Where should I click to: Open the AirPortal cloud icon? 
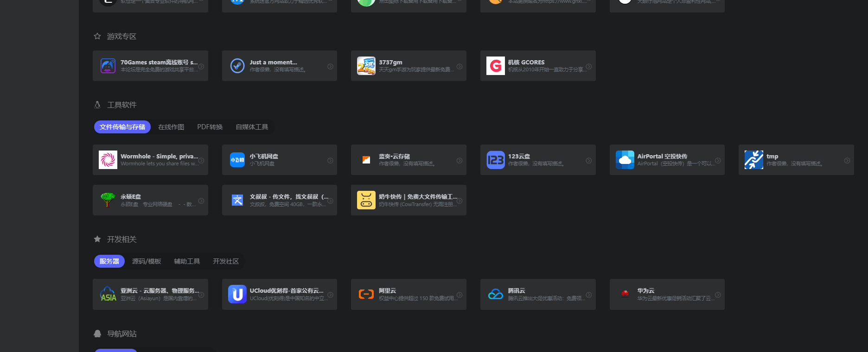[625, 160]
